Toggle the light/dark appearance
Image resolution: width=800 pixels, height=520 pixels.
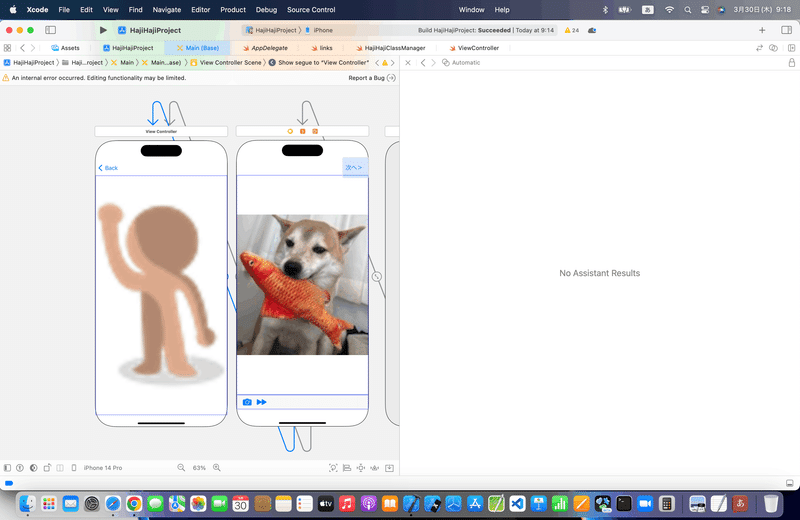tap(34, 467)
